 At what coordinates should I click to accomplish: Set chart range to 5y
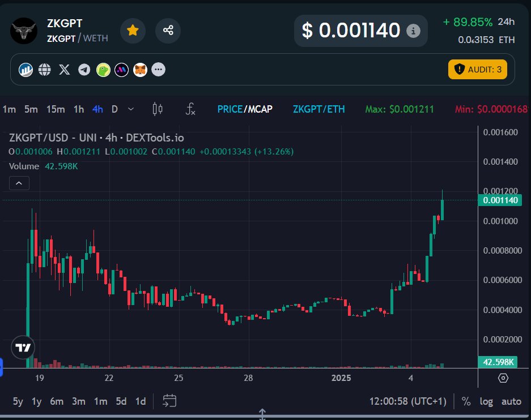pyautogui.click(x=18, y=401)
